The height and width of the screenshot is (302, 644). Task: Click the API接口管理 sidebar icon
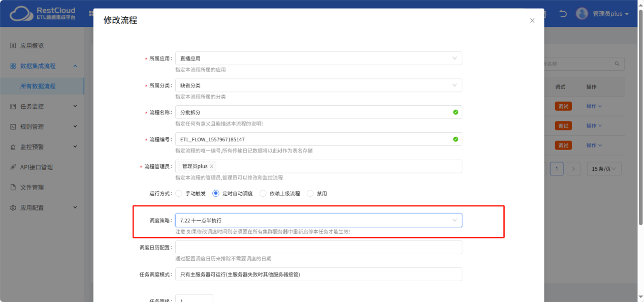13,167
